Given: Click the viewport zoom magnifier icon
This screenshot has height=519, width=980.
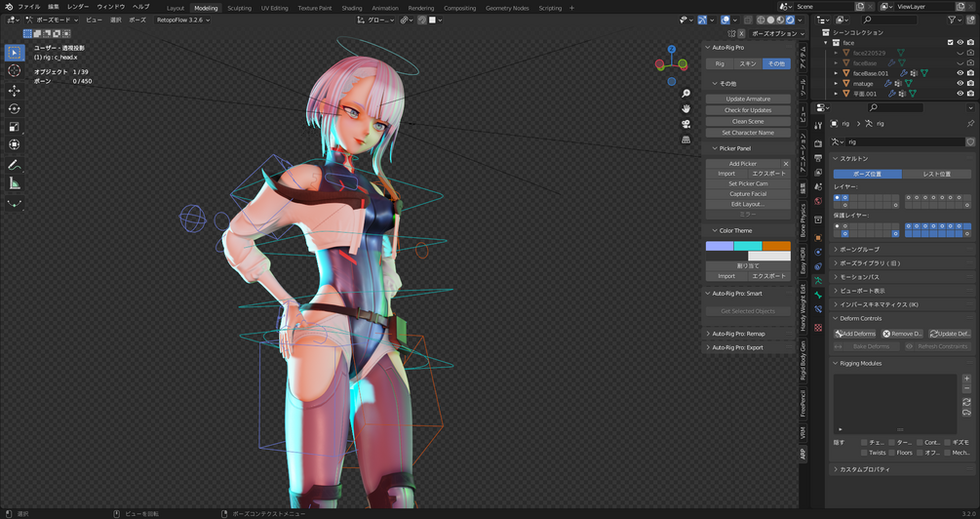Looking at the screenshot, I should (x=686, y=94).
